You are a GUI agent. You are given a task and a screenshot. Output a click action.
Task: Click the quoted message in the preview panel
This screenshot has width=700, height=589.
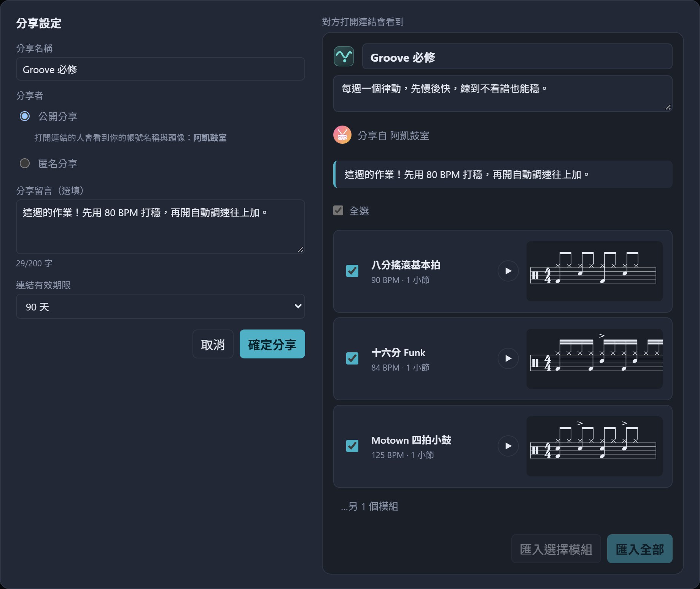click(x=503, y=174)
